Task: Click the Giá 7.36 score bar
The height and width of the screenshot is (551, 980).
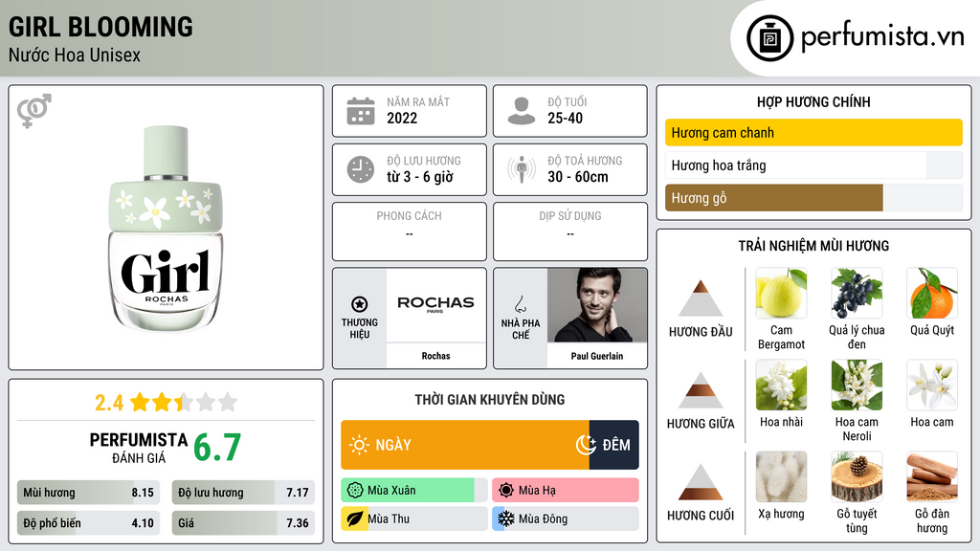Action: click(x=243, y=523)
